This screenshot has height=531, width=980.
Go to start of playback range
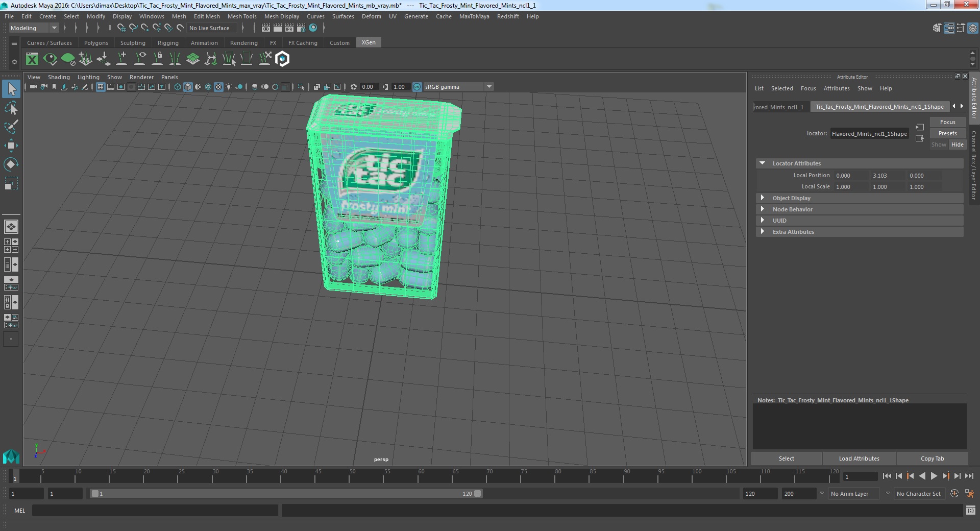pyautogui.click(x=887, y=476)
